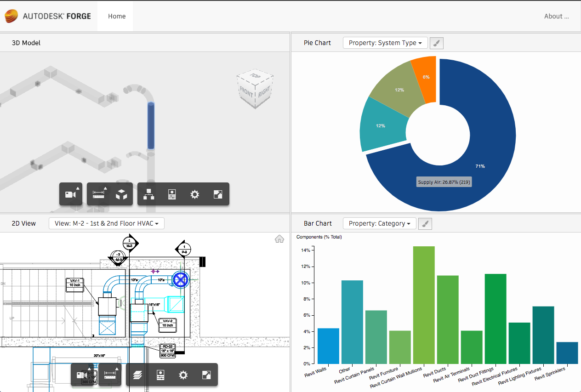Open the properties panel in the 3D viewer
Image resolution: width=581 pixels, height=392 pixels.
point(171,194)
